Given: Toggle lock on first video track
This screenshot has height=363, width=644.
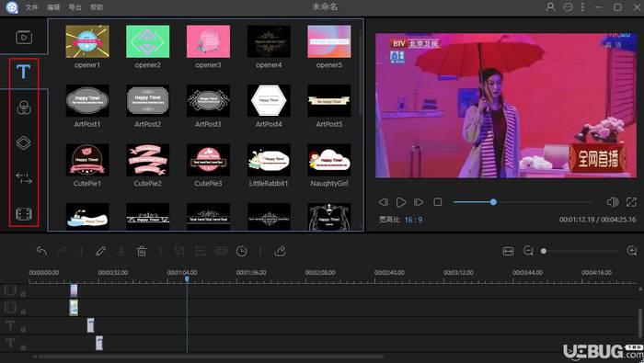Looking at the screenshot, I should [x=23, y=294].
